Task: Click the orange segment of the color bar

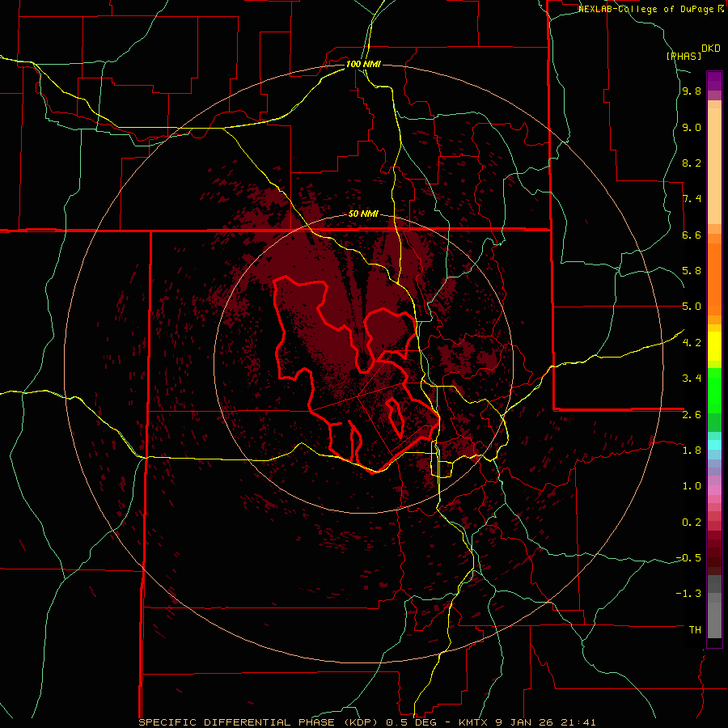Action: pyautogui.click(x=714, y=278)
